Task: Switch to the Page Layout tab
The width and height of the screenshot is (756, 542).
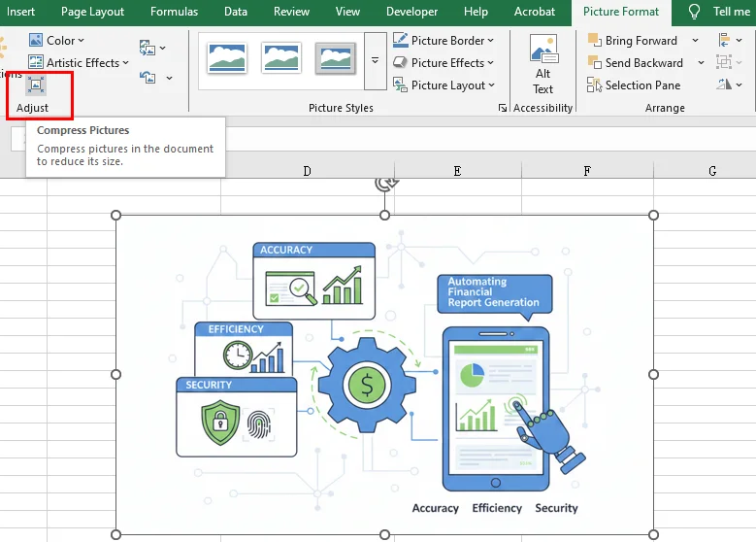Action: point(92,12)
